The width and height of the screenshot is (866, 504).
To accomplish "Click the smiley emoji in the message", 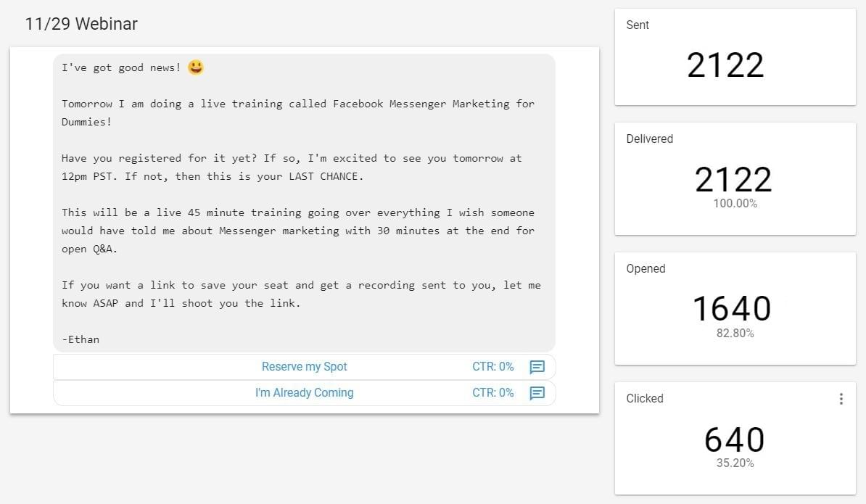I will click(x=195, y=67).
